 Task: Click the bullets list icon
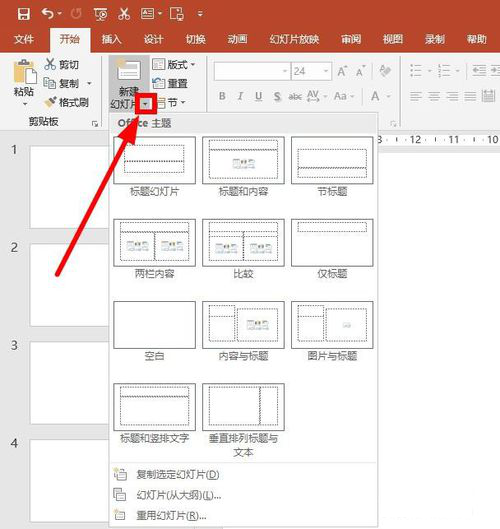[416, 71]
